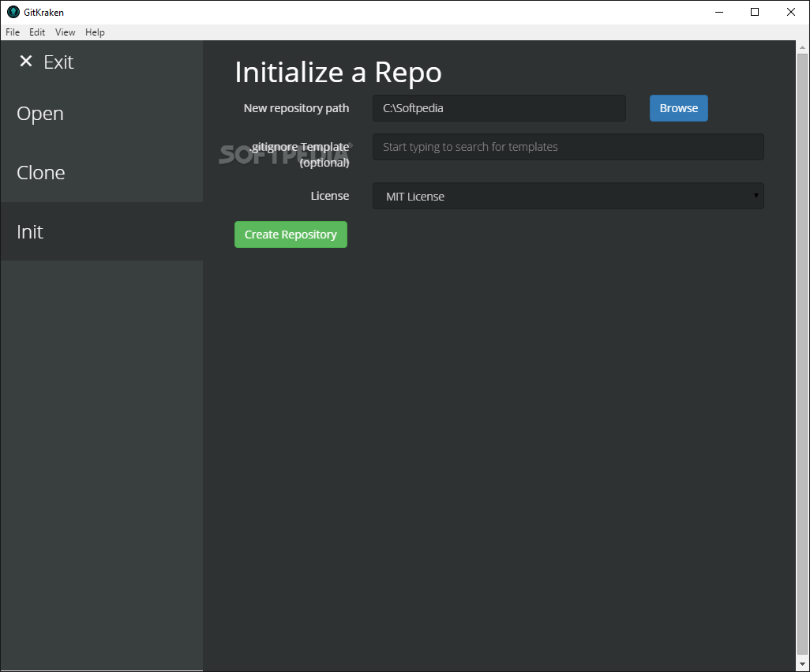Open the File menu

(13, 32)
